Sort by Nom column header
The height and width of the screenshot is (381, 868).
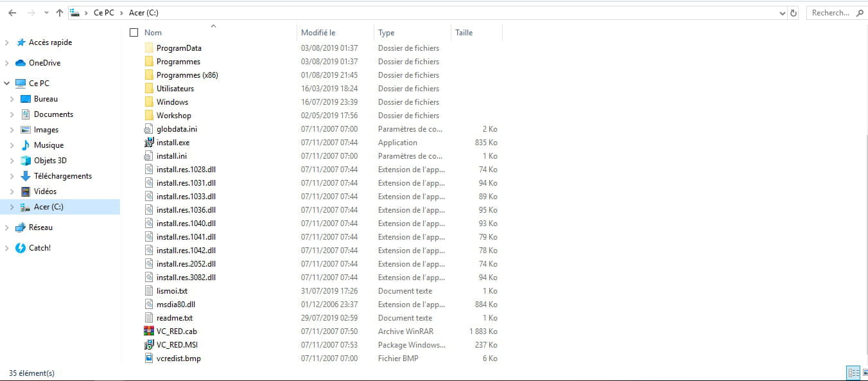click(153, 33)
